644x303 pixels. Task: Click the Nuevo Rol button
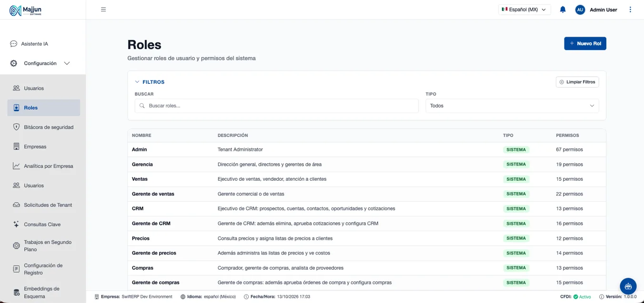pyautogui.click(x=585, y=43)
